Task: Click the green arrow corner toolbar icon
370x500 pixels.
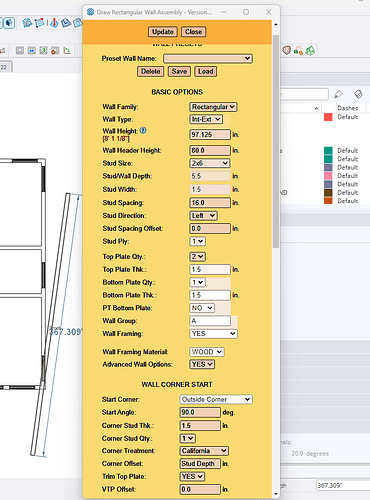Action: pyautogui.click(x=67, y=50)
